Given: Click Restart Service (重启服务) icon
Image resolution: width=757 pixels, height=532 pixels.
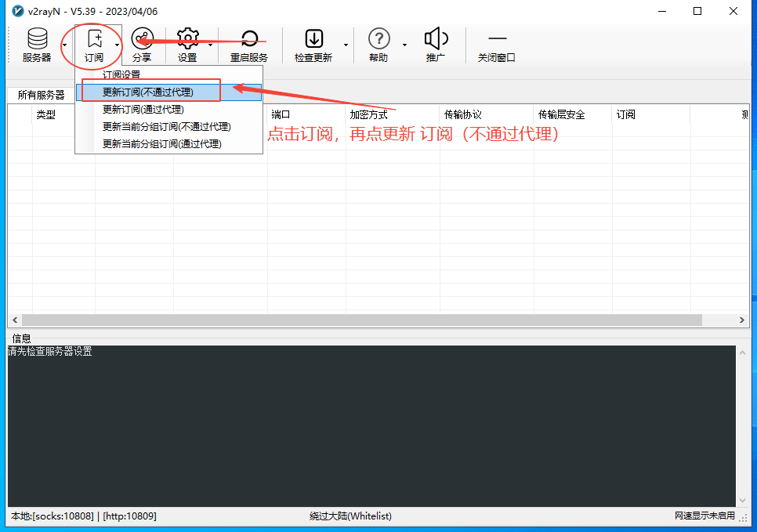Looking at the screenshot, I should click(249, 39).
